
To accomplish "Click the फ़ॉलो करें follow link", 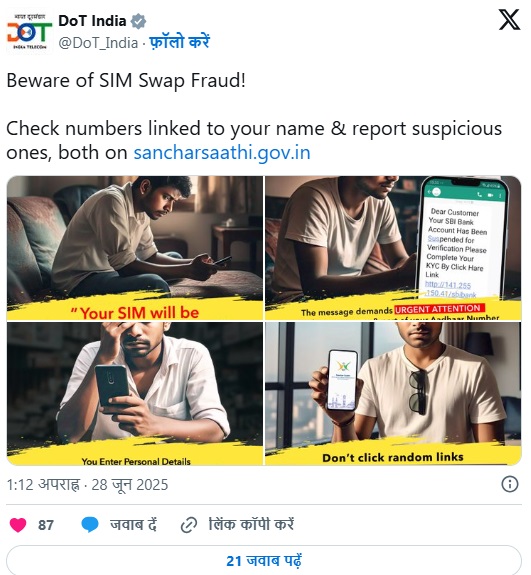I will 179,42.
